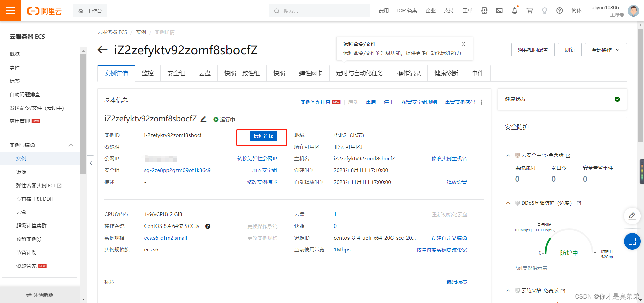644x303 pixels.
Task: Open 定时与自动化任务 tab
Action: pos(360,73)
